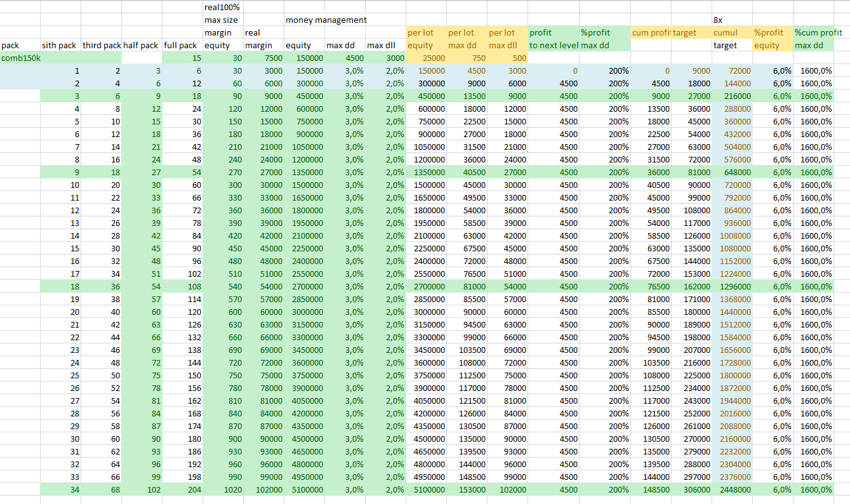850x504 pixels.
Task: Click the cumul target cell 1008000
Action: (732, 235)
